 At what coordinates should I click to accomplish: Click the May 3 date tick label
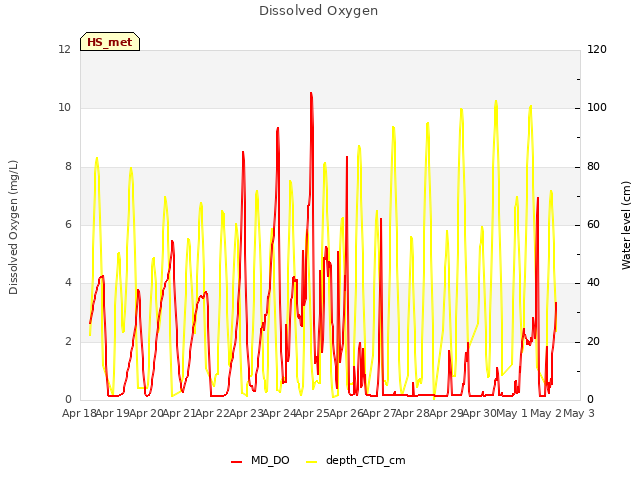tap(579, 413)
